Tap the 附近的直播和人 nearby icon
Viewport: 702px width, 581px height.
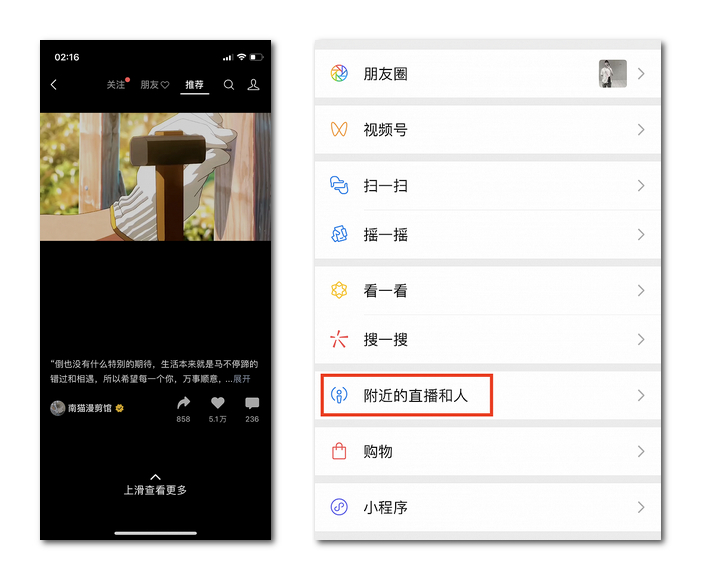coord(339,395)
